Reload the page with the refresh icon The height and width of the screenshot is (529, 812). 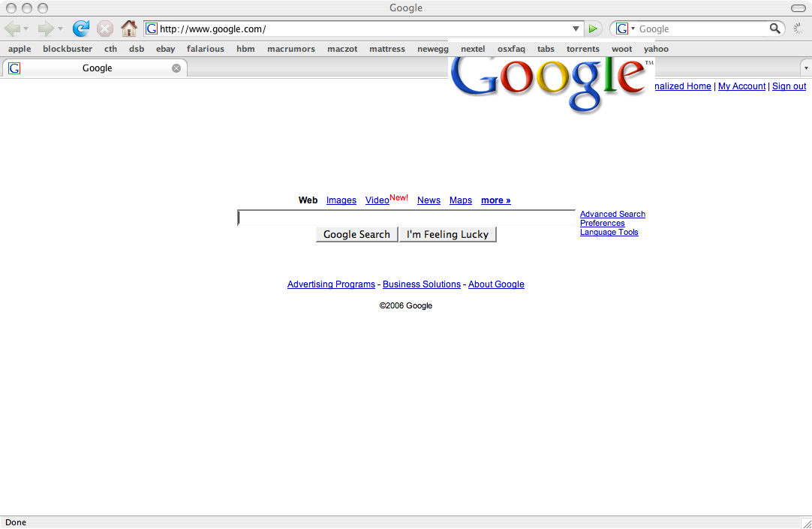[81, 29]
